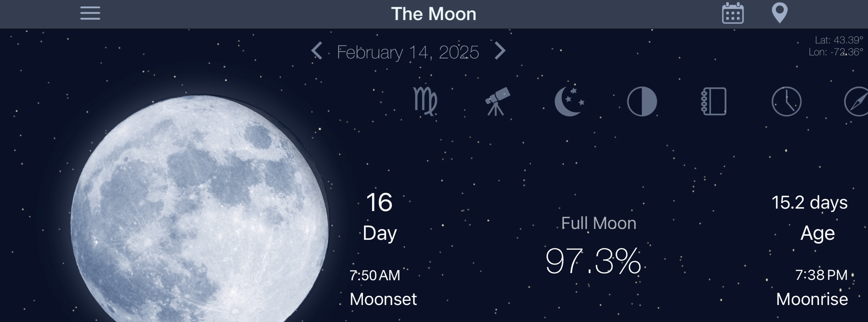Image resolution: width=868 pixels, height=322 pixels.
Task: Open the Virgo zodiac sign view
Action: click(425, 101)
